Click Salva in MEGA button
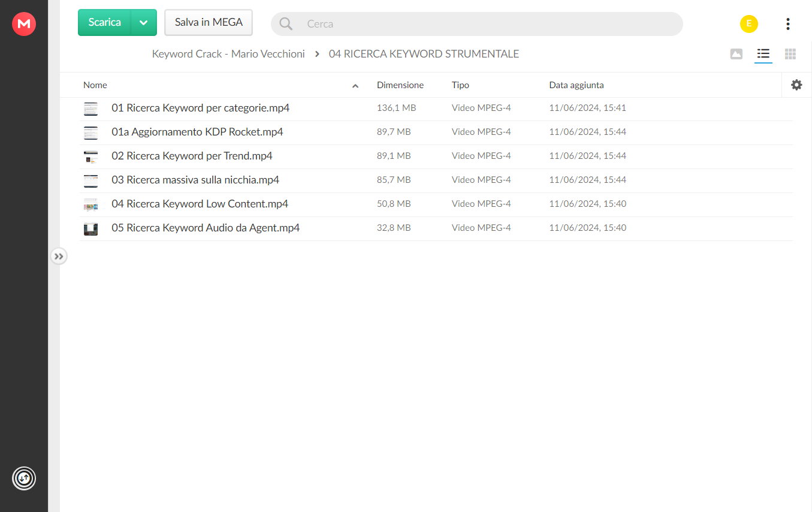The image size is (812, 512). [x=209, y=23]
